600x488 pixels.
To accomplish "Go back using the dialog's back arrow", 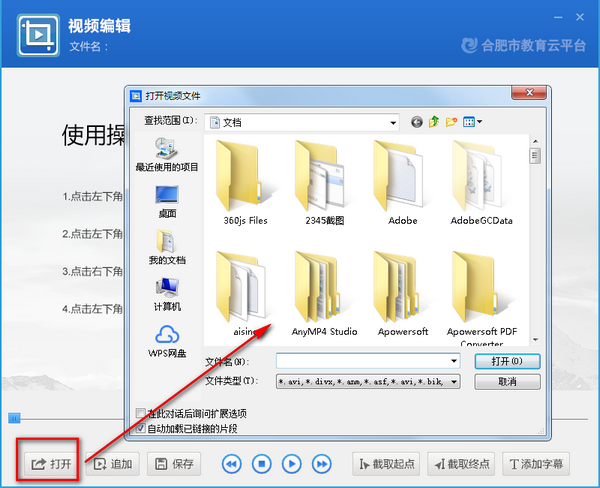I will (416, 122).
